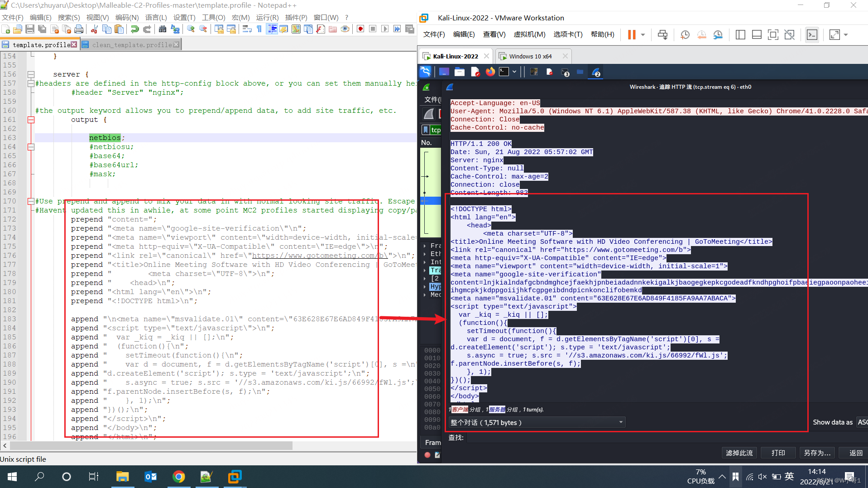Viewport: 868px width, 488px height.
Task: Click the 打印 button in Wireshark
Action: click(778, 453)
